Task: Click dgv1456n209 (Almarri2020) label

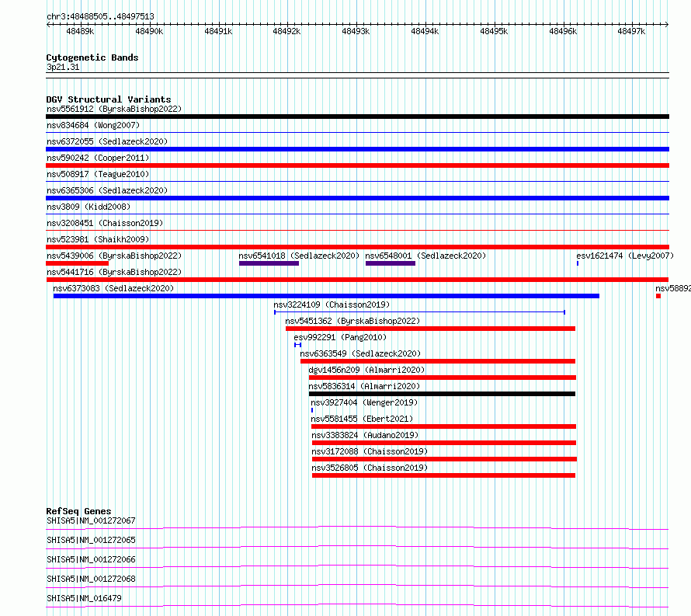Action: tap(366, 370)
